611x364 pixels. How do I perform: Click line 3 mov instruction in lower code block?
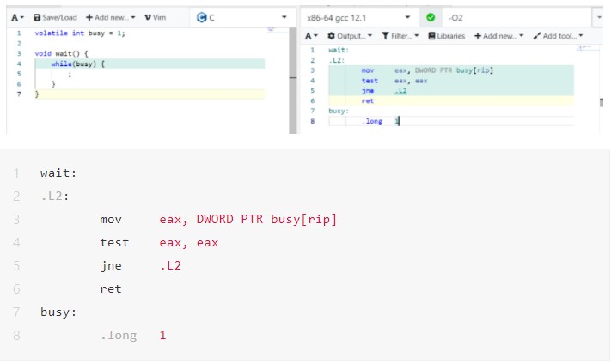(218, 219)
